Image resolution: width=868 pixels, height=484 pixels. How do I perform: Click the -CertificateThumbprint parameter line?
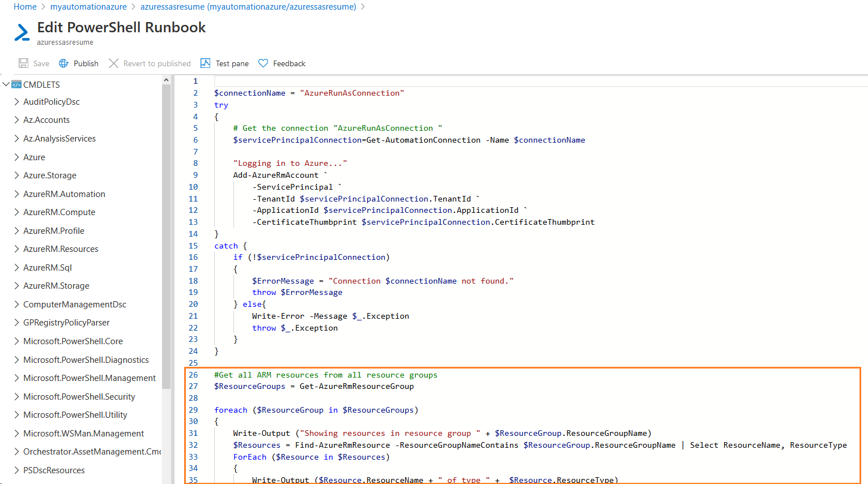(x=423, y=222)
